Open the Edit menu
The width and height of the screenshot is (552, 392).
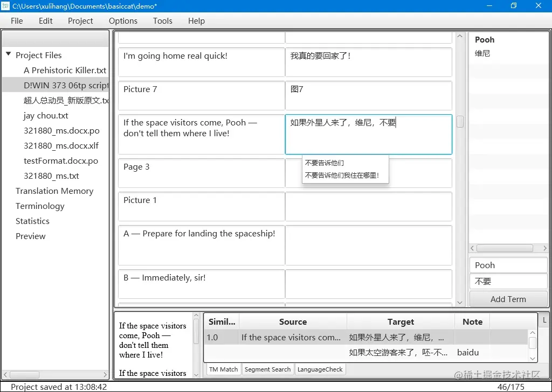point(46,21)
